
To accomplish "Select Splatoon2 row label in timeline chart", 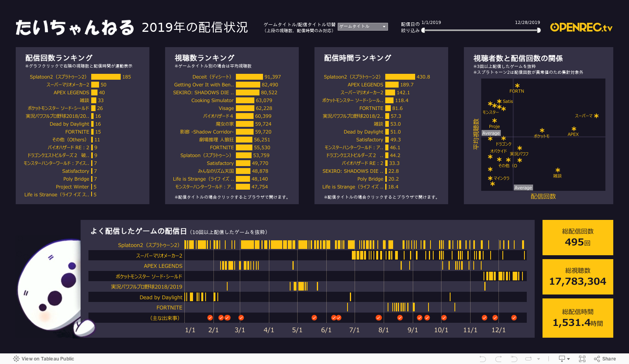I will coord(150,245).
